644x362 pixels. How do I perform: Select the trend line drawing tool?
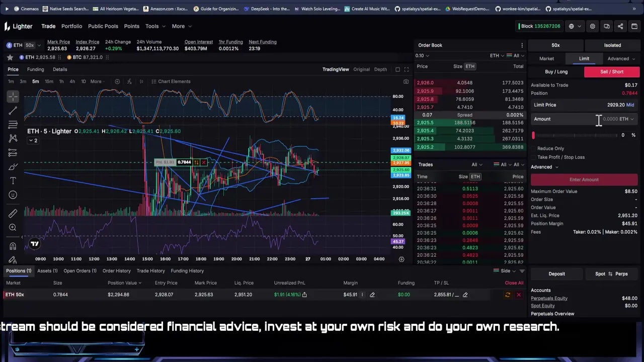tap(13, 110)
